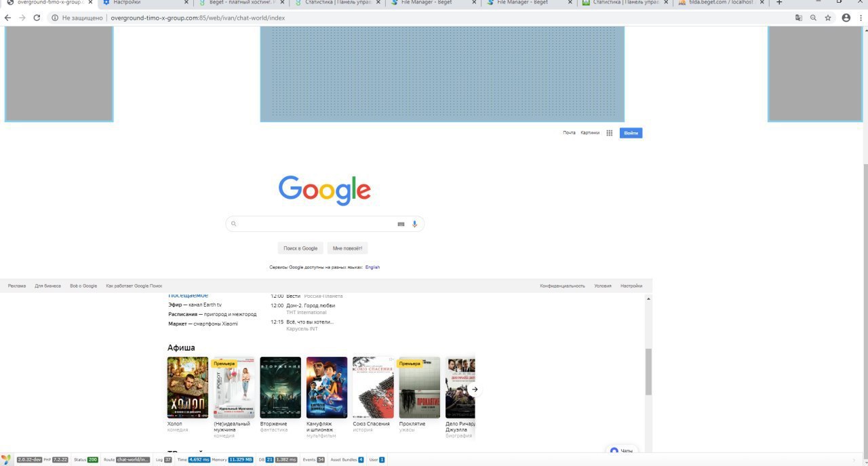Start voice search with microphone icon
Viewport: 868px width, 466px height.
(x=415, y=224)
